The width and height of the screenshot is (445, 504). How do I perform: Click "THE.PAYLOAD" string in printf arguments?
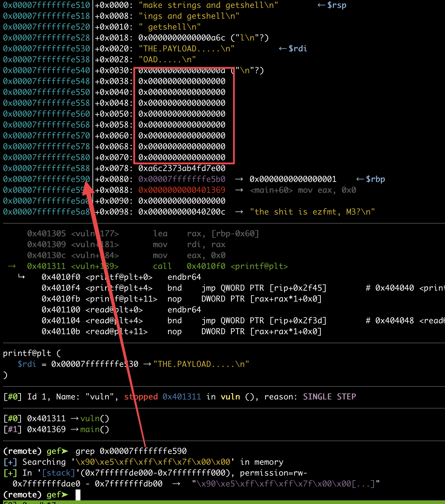click(x=201, y=364)
